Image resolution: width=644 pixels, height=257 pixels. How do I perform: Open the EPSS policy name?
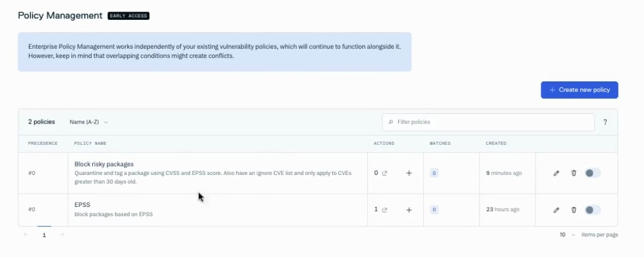pyautogui.click(x=82, y=205)
